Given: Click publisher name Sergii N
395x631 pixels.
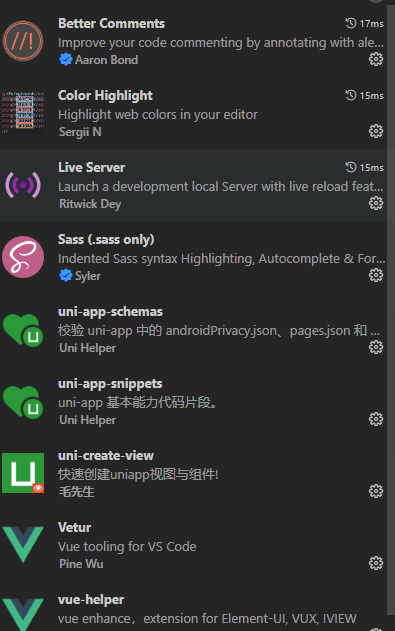Looking at the screenshot, I should (80, 132).
